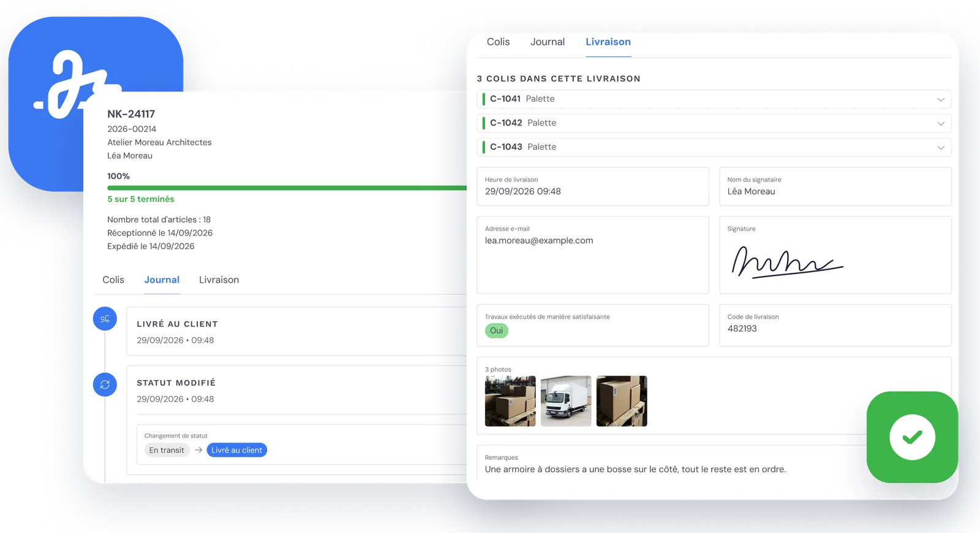This screenshot has height=533, width=980.
Task: Click the 'En transit' status pill
Action: [167, 450]
